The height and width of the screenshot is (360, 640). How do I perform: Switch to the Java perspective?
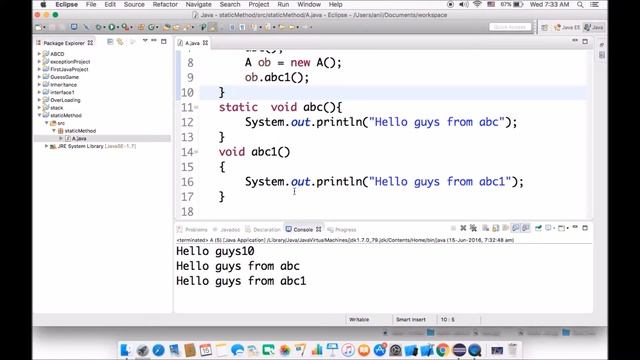tap(593, 27)
